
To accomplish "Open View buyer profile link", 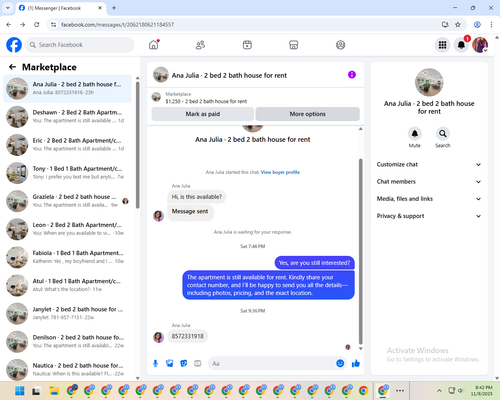I will [280, 172].
